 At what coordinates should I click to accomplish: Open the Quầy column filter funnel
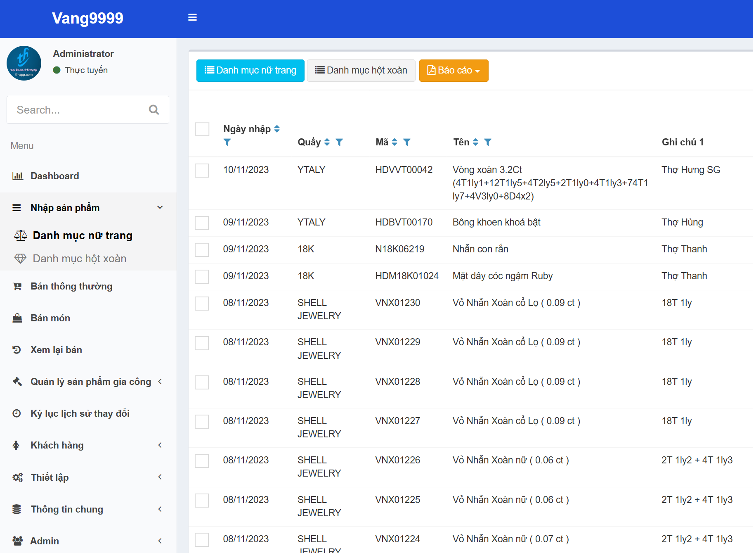339,142
